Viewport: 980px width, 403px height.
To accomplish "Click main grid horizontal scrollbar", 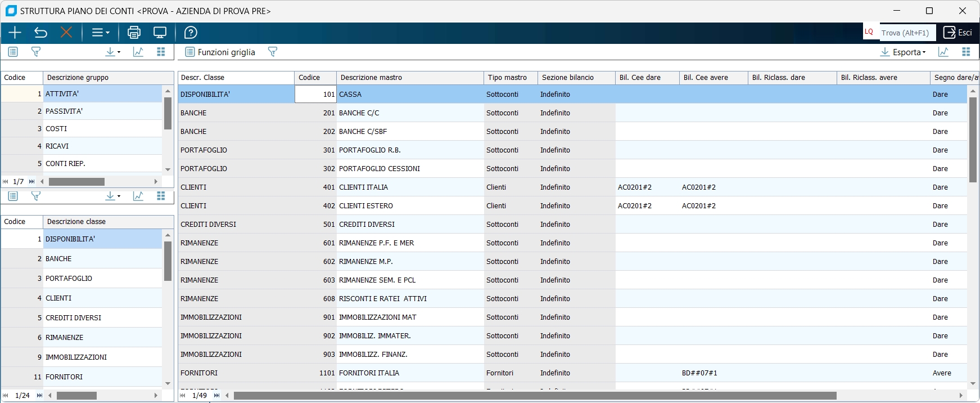I will click(x=534, y=396).
